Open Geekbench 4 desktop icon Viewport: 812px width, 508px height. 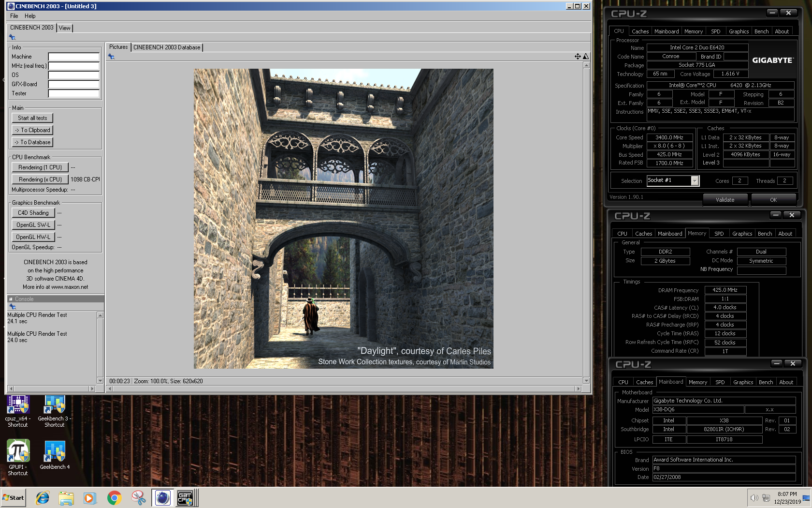pos(55,455)
